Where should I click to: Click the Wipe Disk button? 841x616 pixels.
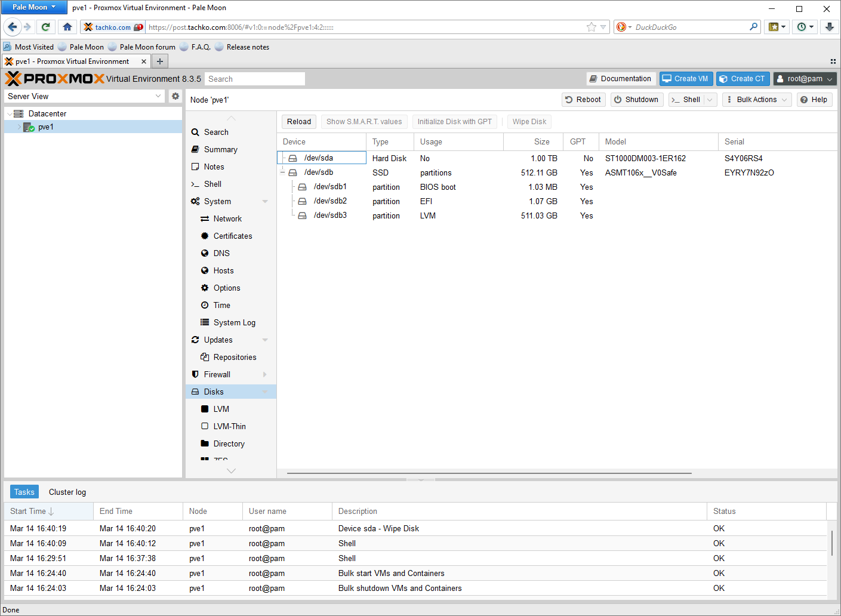[529, 122]
